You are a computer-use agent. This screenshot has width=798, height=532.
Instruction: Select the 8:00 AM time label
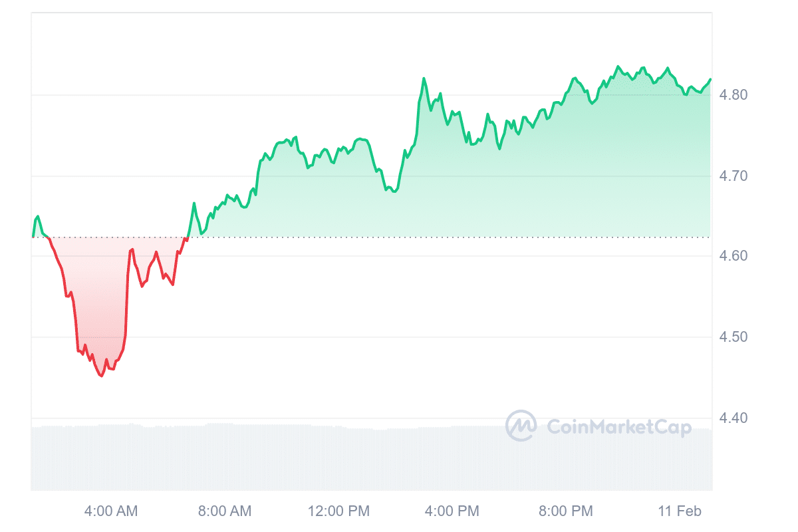coord(225,511)
